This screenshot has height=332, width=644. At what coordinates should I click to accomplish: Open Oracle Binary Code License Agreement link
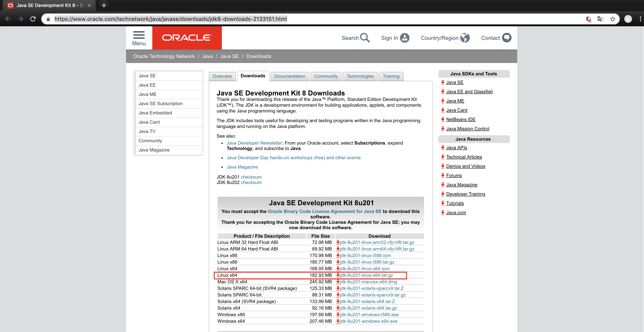click(x=325, y=211)
